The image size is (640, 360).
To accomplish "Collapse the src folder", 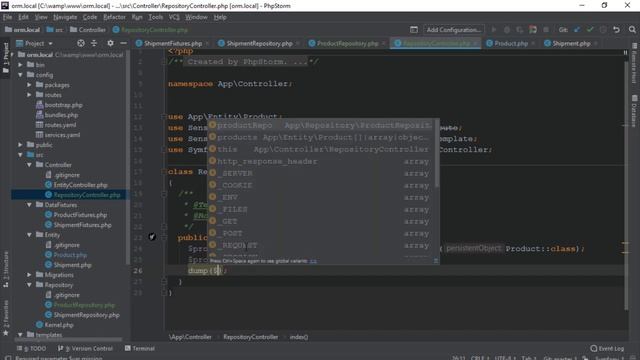I will point(20,155).
